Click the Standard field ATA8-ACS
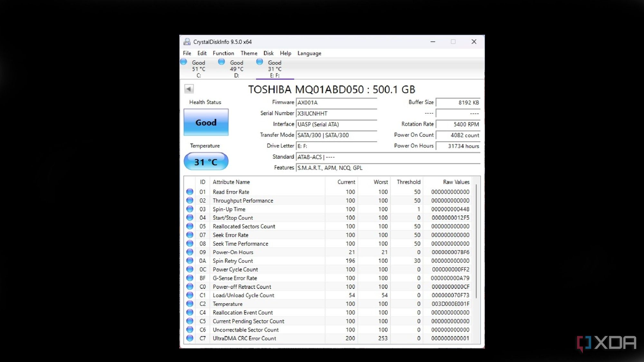The image size is (644, 362). coord(388,157)
